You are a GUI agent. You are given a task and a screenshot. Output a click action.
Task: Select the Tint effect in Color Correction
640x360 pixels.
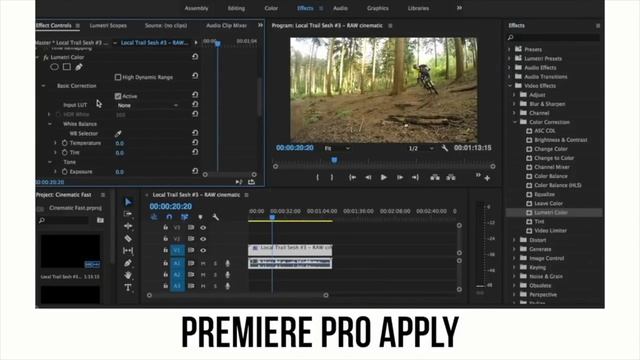click(x=539, y=221)
